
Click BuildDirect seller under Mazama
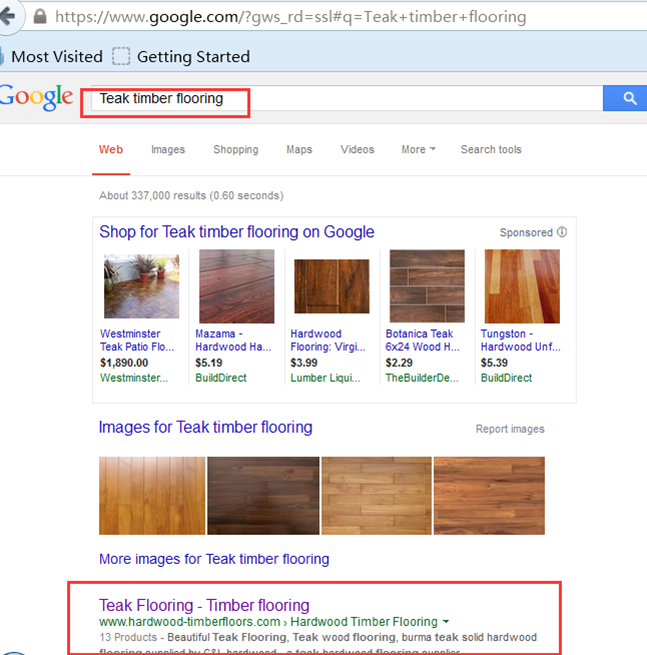221,378
